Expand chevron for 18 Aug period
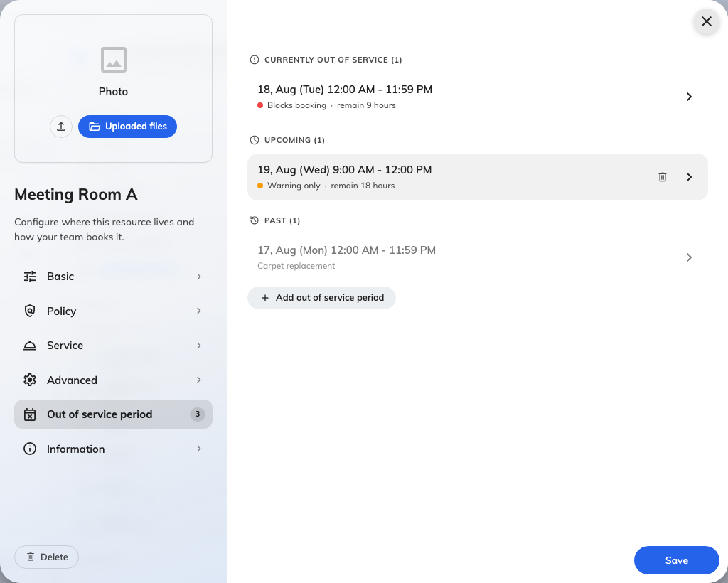 tap(690, 97)
